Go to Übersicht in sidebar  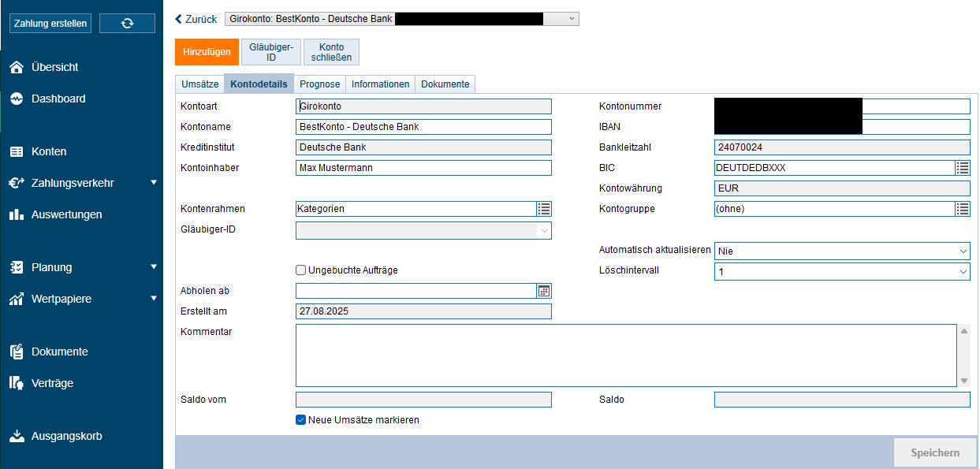(54, 68)
